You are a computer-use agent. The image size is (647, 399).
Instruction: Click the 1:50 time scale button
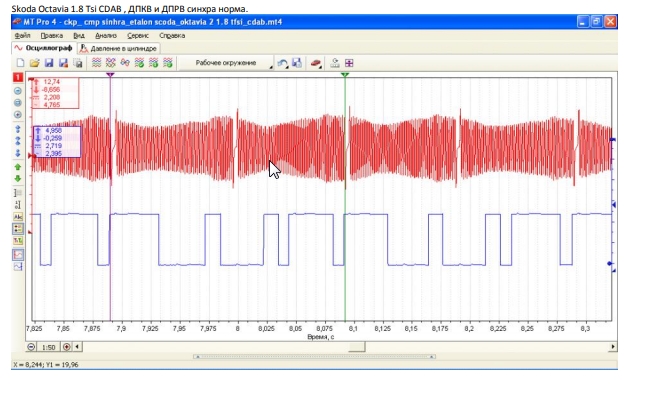coord(49,347)
